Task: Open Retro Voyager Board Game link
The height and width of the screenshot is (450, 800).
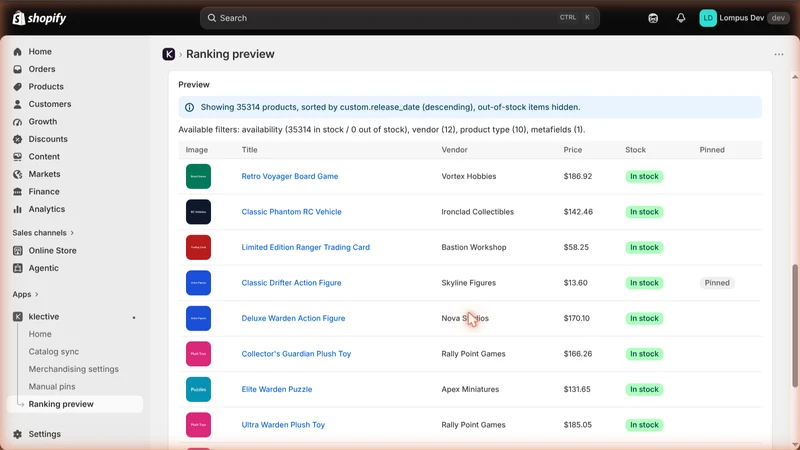Action: pyautogui.click(x=290, y=176)
